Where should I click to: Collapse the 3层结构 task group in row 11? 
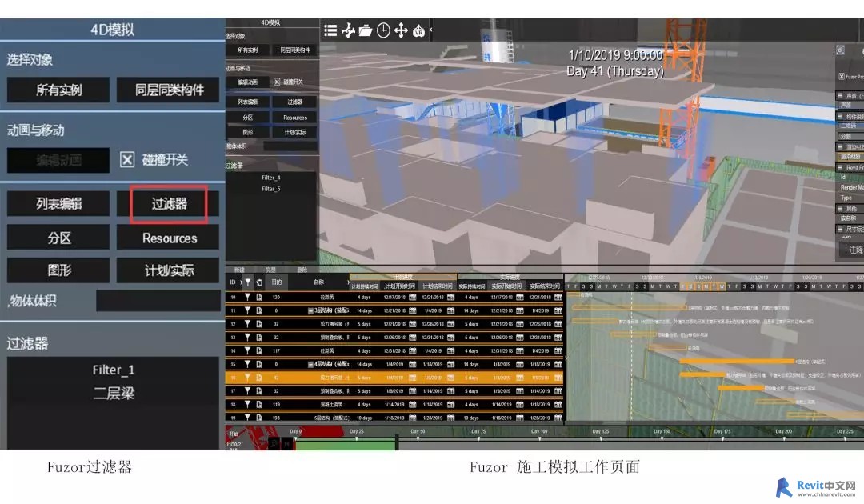pos(310,310)
